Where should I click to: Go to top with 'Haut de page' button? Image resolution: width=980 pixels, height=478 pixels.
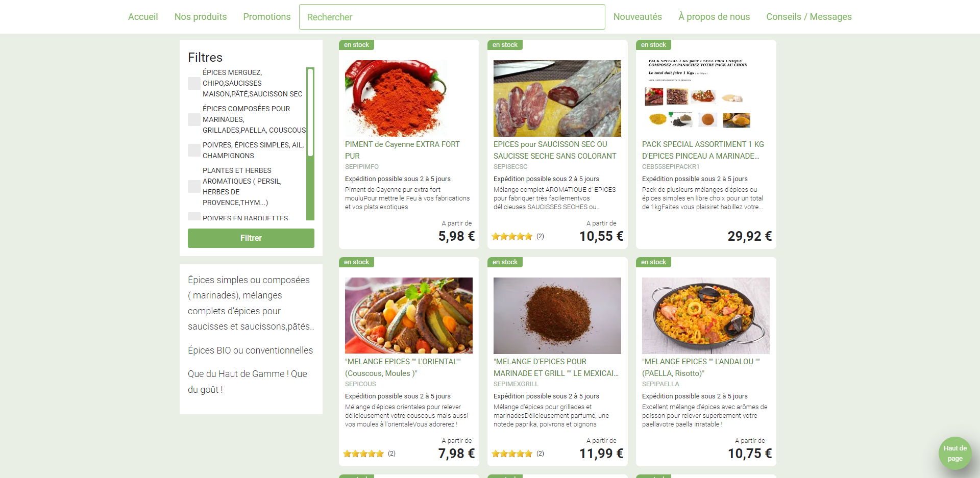pyautogui.click(x=955, y=453)
